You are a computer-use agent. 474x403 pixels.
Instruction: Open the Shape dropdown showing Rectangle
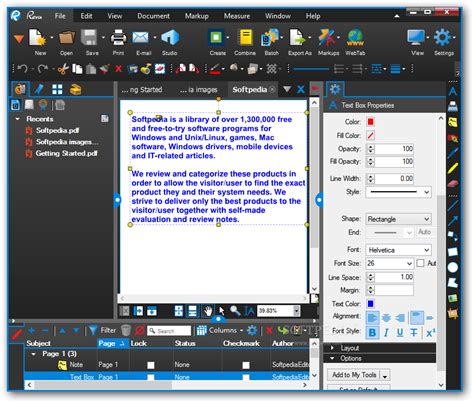(x=398, y=219)
